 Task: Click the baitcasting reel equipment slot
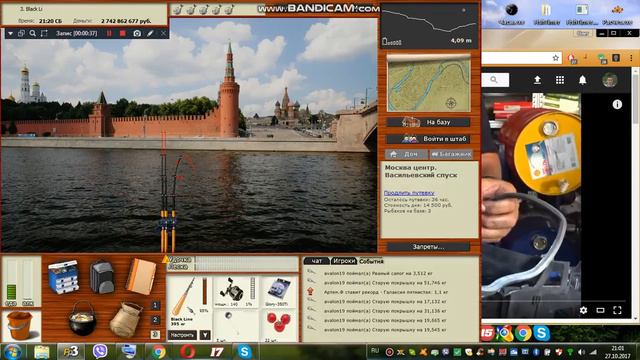pyautogui.click(x=236, y=292)
